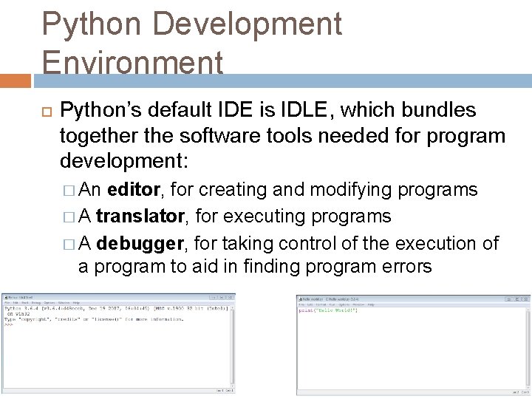Click the bold word 'debugger'
The image size is (532, 399).
click(140, 244)
